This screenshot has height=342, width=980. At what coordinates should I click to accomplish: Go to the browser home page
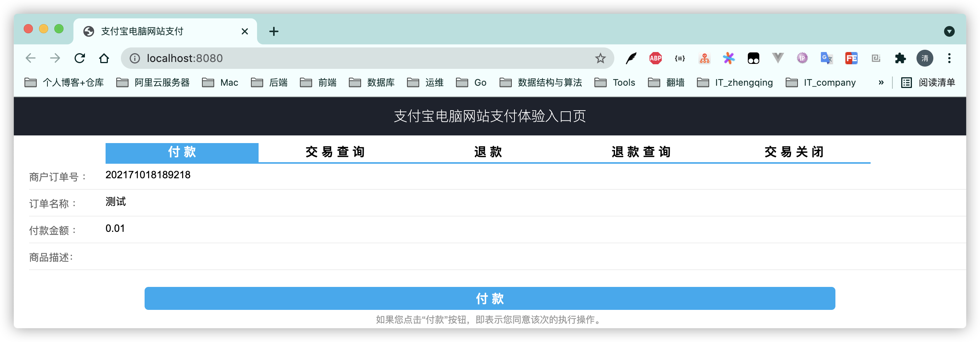point(104,58)
